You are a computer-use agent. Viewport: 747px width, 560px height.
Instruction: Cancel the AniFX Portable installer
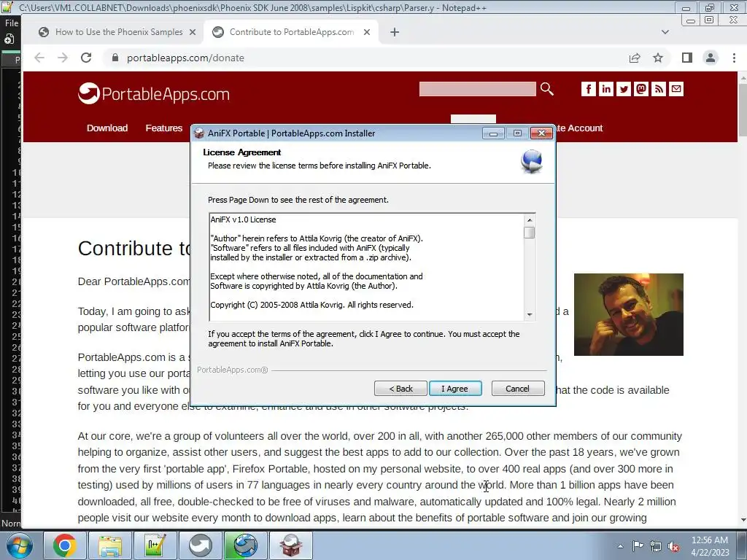tap(517, 389)
